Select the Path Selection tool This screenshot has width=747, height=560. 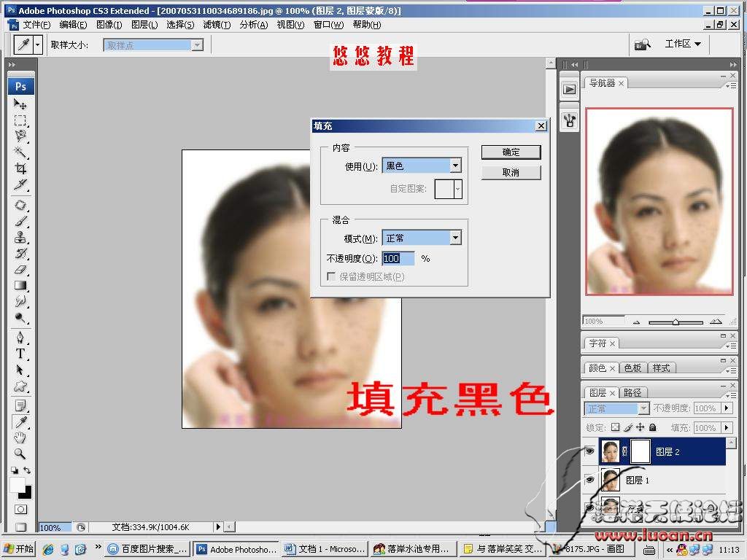pyautogui.click(x=20, y=370)
